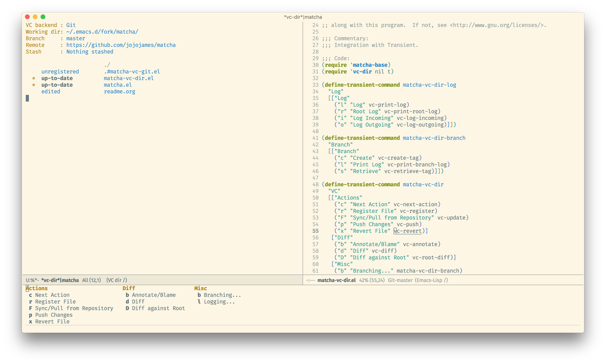606x364 pixels.
Task: Click matcha-vc-dir definition on line 48
Action: 423,185
